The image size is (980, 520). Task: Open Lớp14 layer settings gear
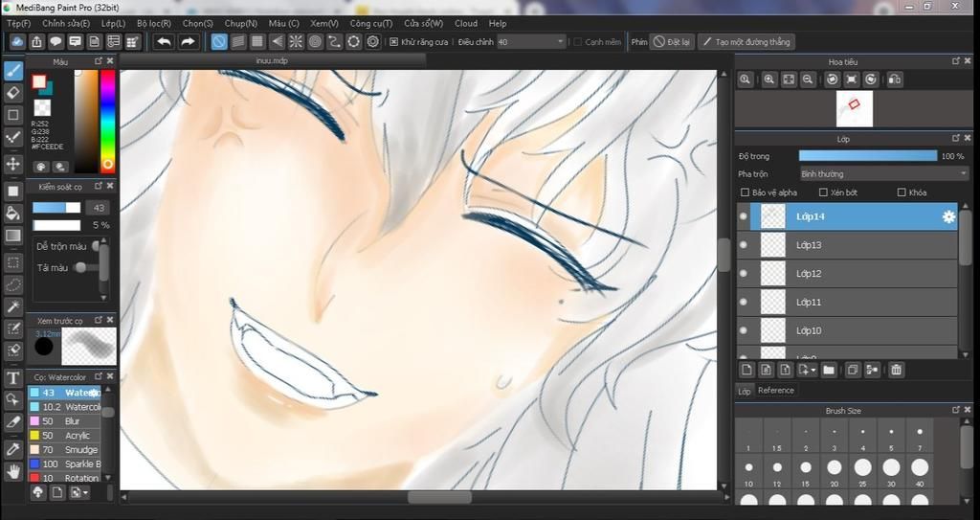(x=948, y=216)
